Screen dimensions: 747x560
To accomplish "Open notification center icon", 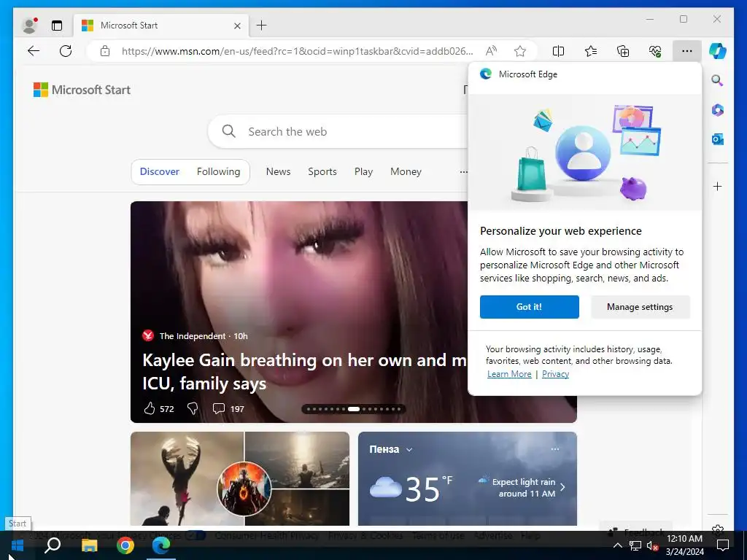I will [723, 545].
